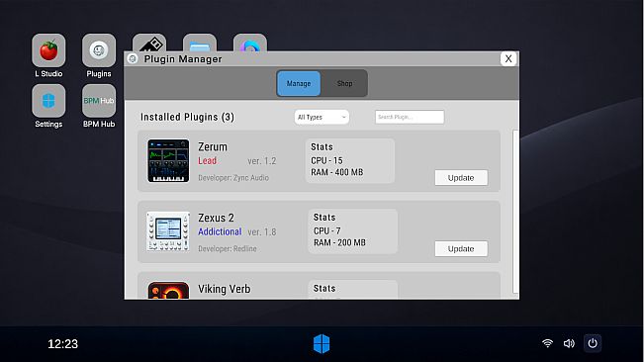Viewport: 644px width, 362px height.
Task: Update the Zerum plugin
Action: click(x=461, y=178)
